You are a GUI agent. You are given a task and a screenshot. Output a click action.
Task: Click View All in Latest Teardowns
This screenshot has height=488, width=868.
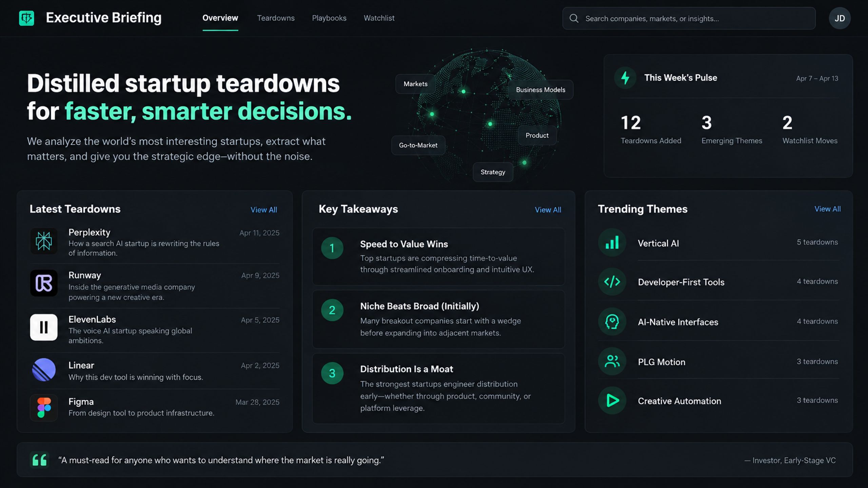(x=264, y=210)
